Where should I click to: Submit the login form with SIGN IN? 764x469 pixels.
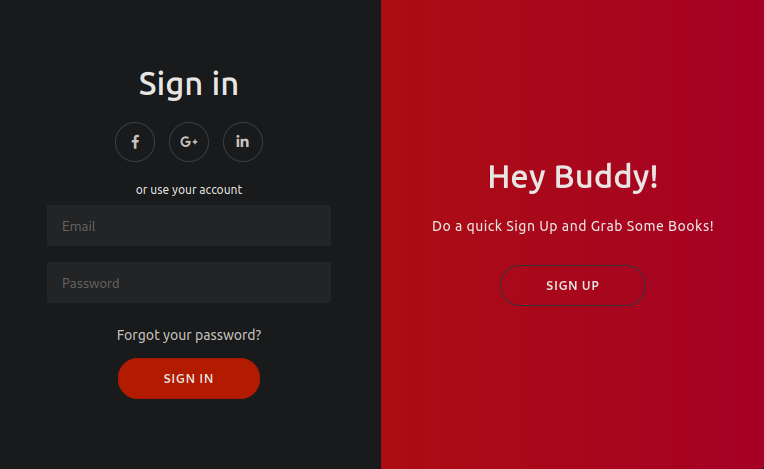pos(189,379)
